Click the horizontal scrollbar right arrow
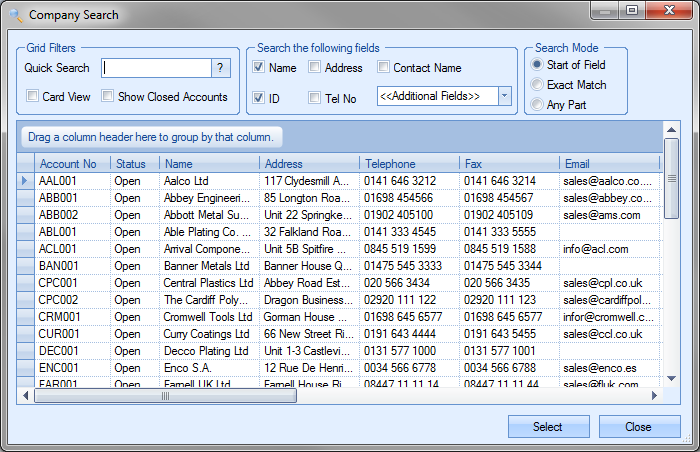Image resolution: width=700 pixels, height=452 pixels. [655, 396]
